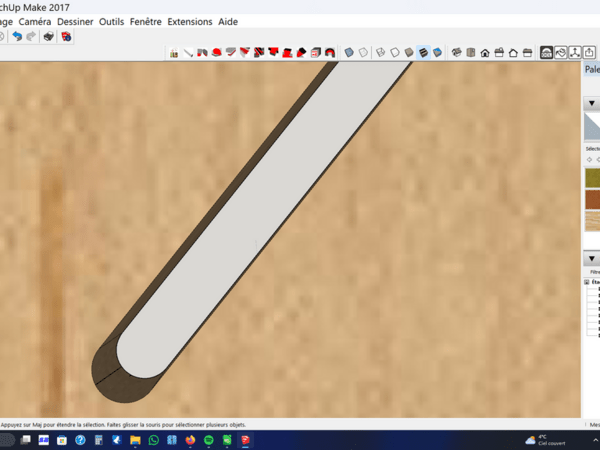
Task: Collapse the top tray panel arrow
Action: click(592, 103)
